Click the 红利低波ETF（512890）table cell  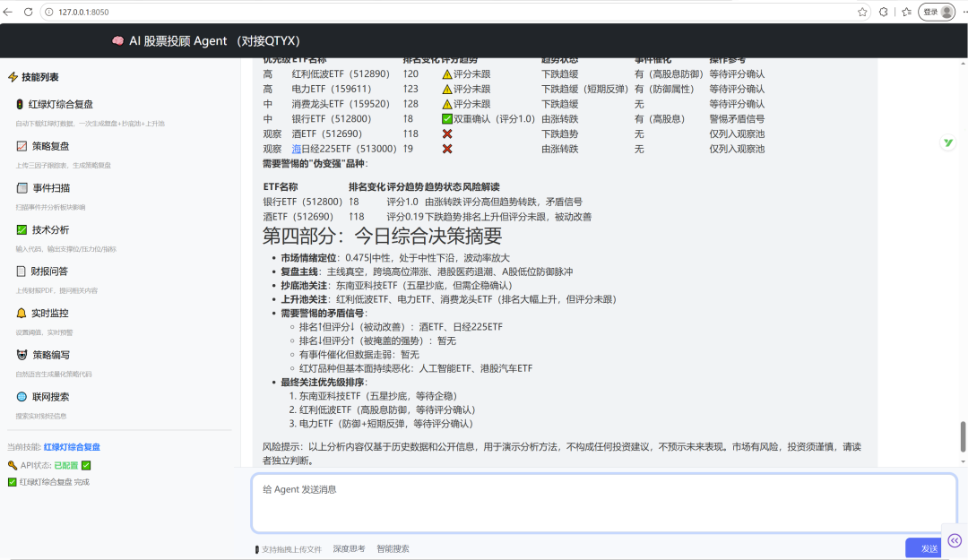[x=341, y=74]
